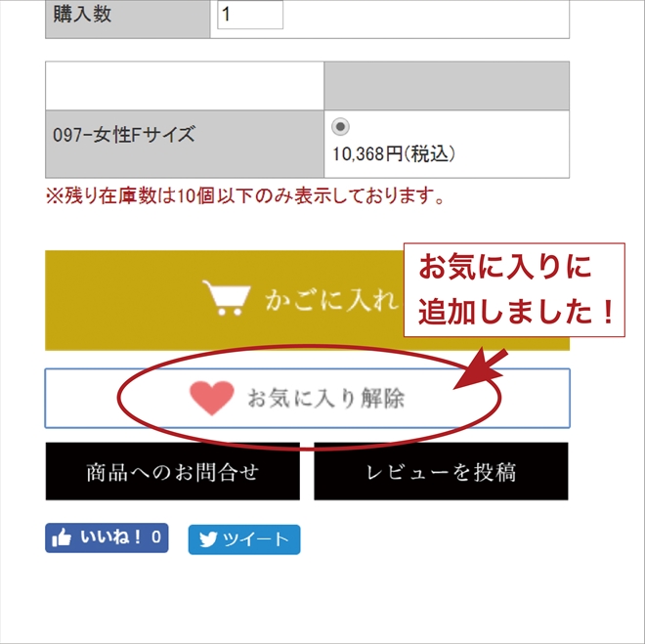Add item with かごに入れる button
The height and width of the screenshot is (644, 645).
307,300
